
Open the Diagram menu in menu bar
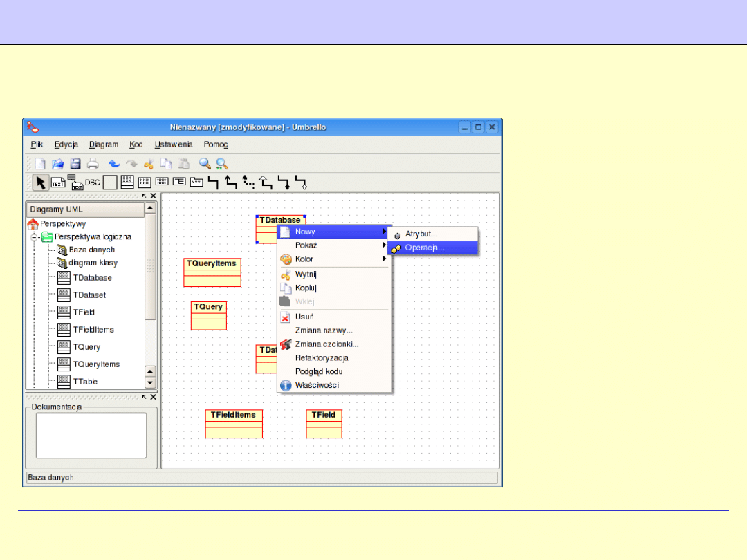tap(104, 144)
